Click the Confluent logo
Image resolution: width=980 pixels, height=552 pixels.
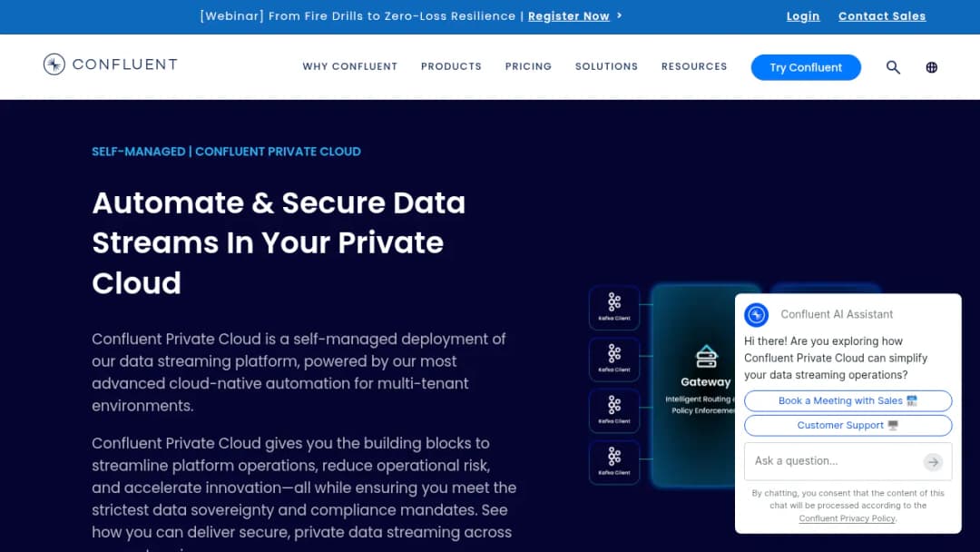[x=110, y=64]
